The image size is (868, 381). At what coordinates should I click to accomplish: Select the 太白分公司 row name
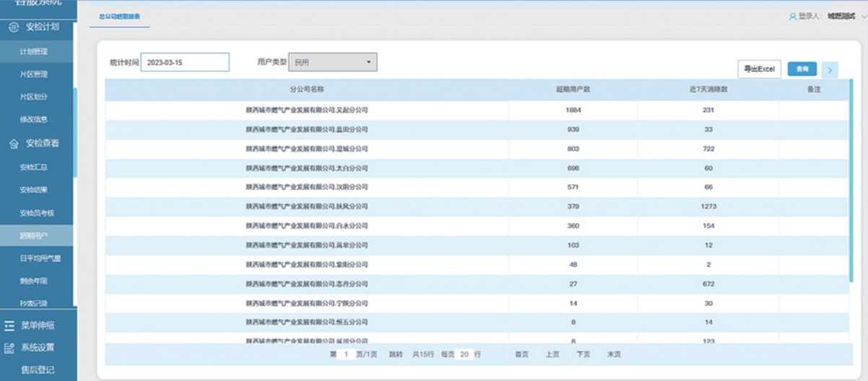[307, 168]
